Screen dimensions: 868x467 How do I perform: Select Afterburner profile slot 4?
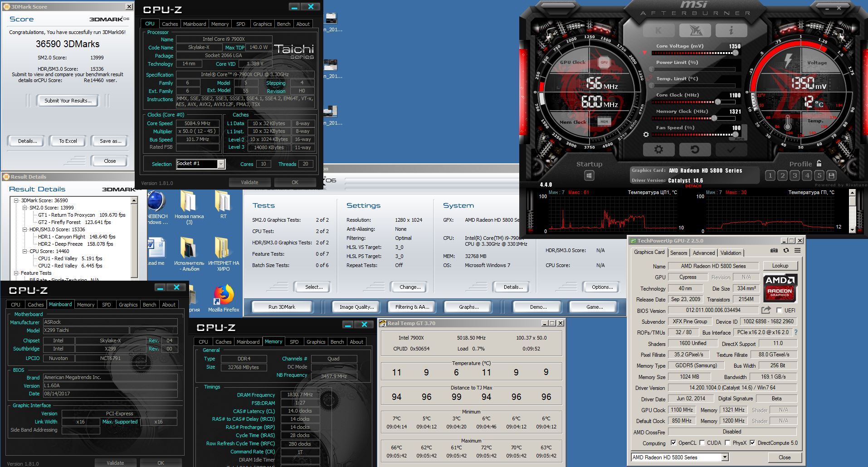(807, 175)
